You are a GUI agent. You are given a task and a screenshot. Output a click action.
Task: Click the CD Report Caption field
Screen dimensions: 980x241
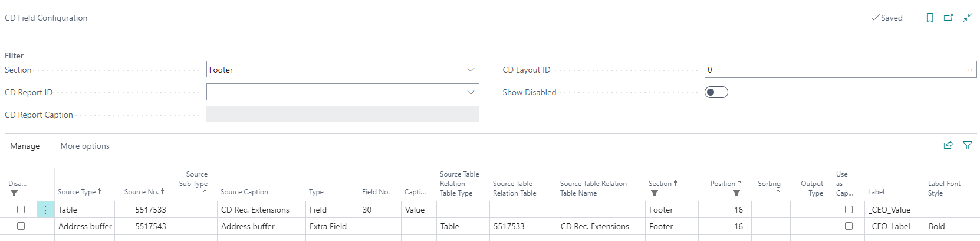(343, 115)
